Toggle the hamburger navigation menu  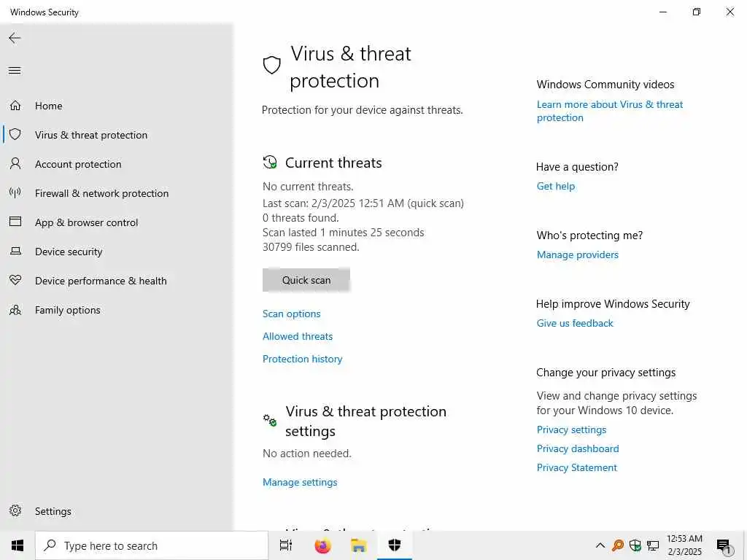[15, 71]
